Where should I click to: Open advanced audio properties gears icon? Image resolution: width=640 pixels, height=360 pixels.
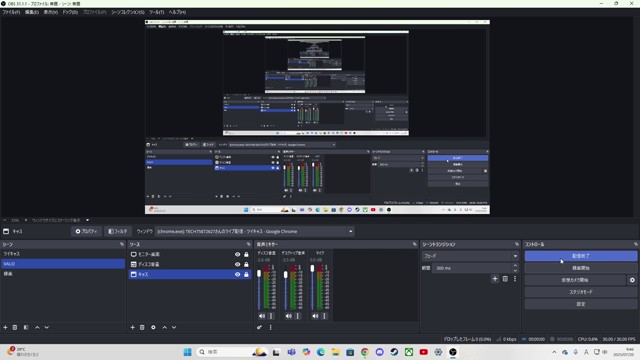pyautogui.click(x=259, y=327)
